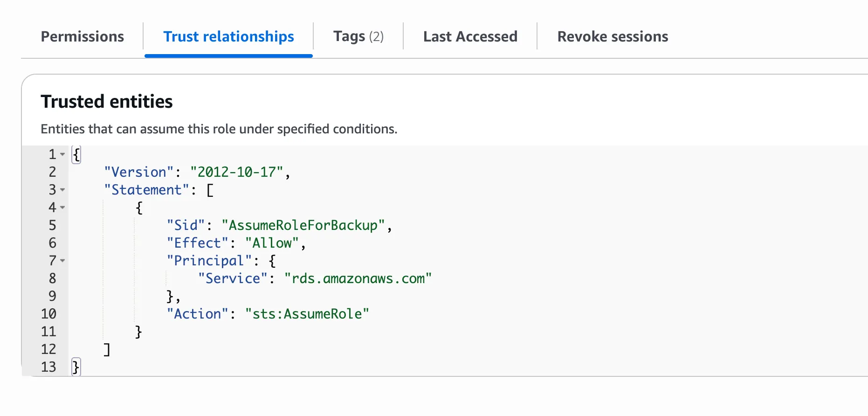Click the "2012-10-17" version value
This screenshot has width=868, height=416.
236,172
